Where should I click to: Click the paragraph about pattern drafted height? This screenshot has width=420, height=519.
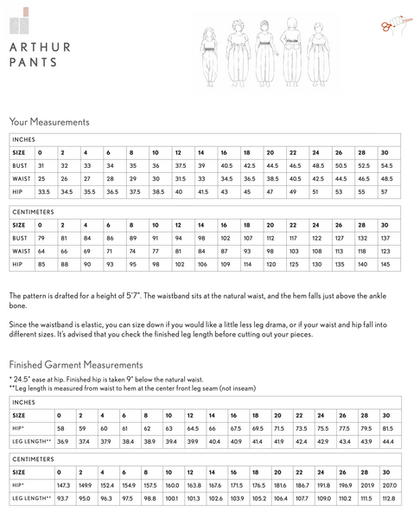point(198,300)
